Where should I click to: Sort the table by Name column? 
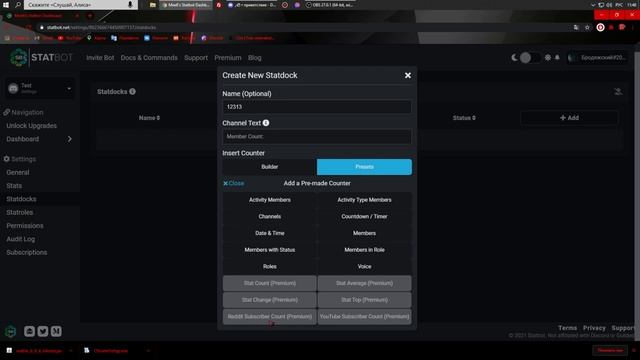tap(149, 118)
